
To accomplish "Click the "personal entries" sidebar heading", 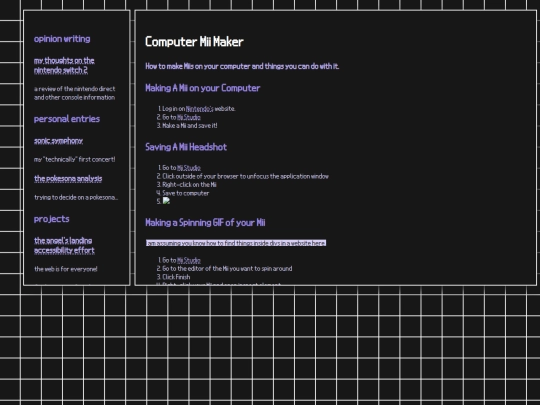I will pyautogui.click(x=67, y=119).
